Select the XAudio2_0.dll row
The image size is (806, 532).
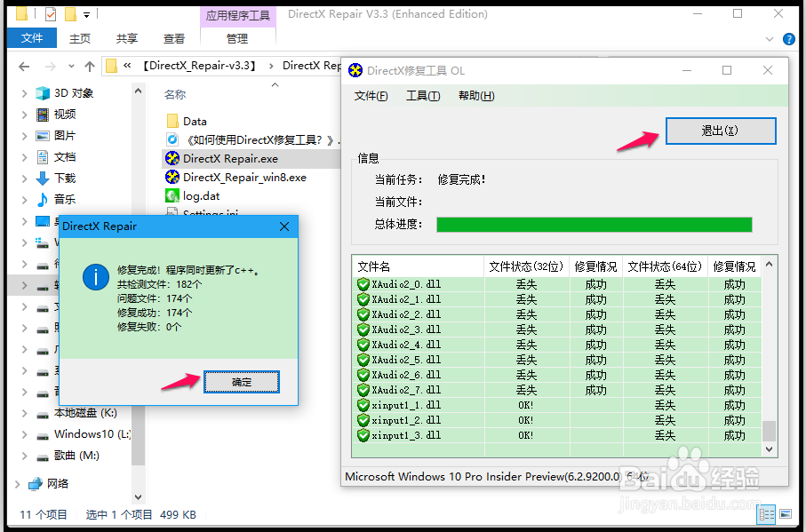tap(557, 284)
